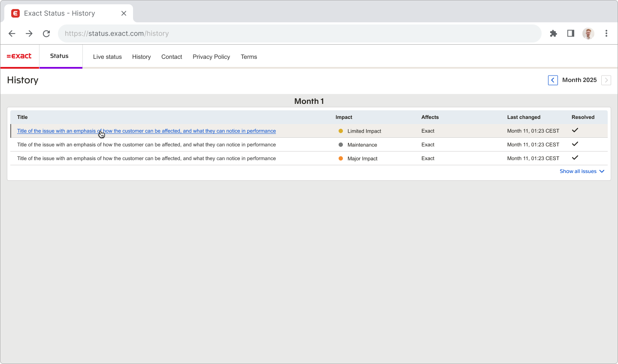Go to previous month with left chevron
This screenshot has width=618, height=364.
pos(553,80)
